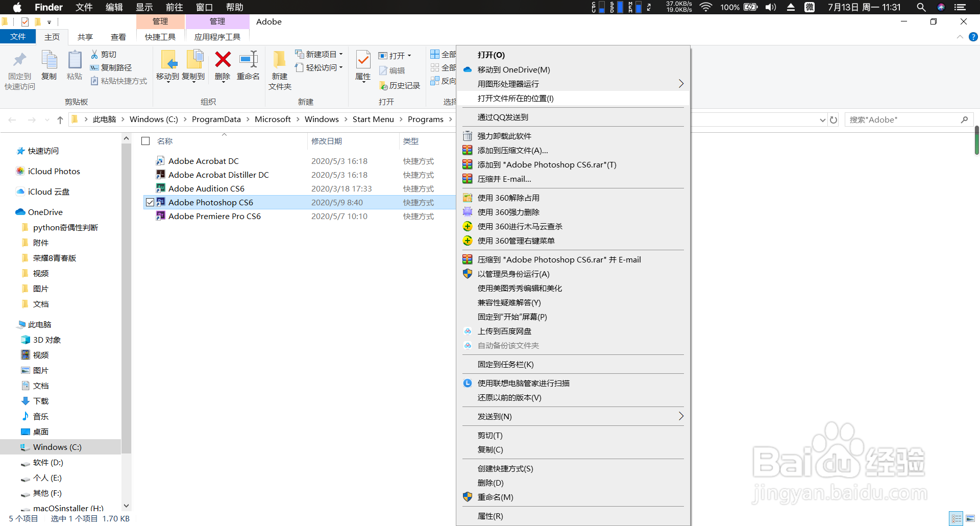The image size is (980, 526).
Task: Click the Pin to Quick Access icon
Action: (x=19, y=60)
